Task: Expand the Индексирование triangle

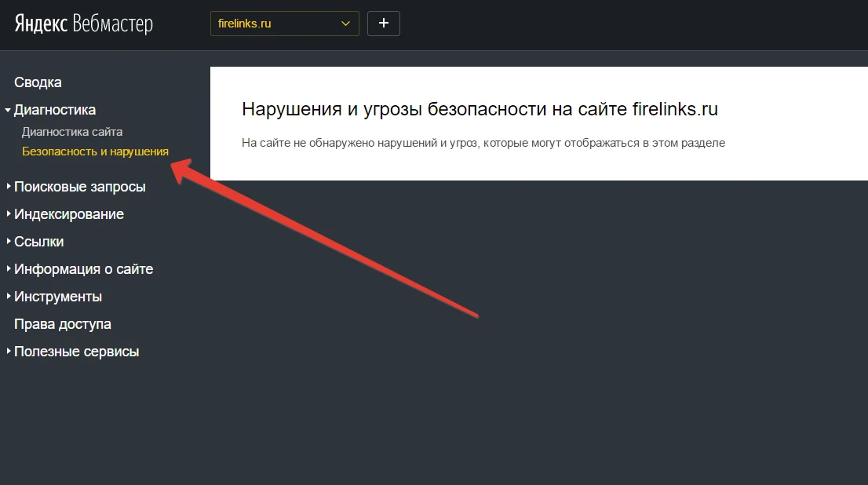Action: 9,213
